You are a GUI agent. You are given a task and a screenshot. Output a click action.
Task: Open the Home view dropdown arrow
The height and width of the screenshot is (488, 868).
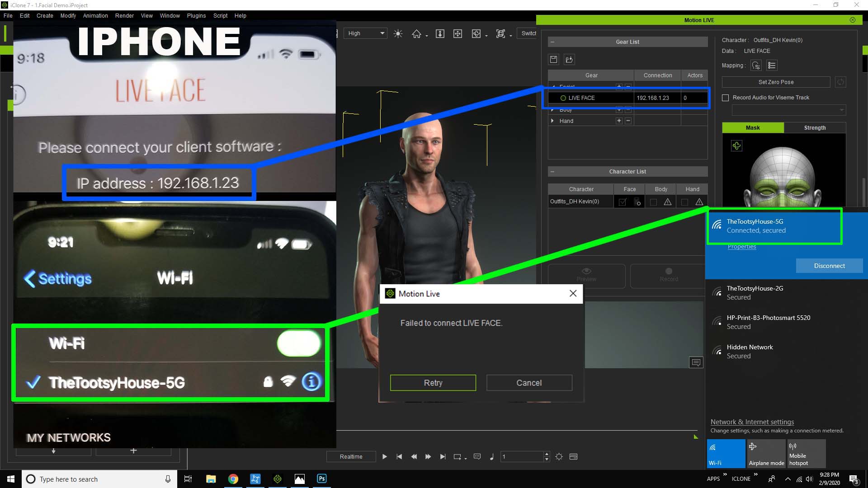coord(427,36)
